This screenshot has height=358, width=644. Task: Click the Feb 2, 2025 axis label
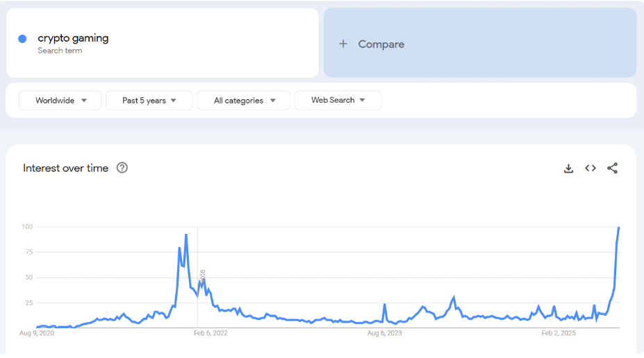tap(559, 333)
